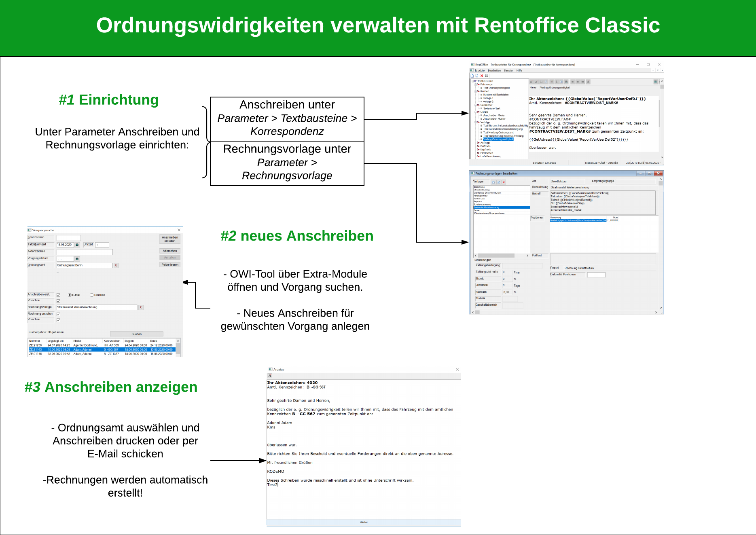Click the Kennzeichen input field in Vorgangssuche
The image size is (756, 535).
tap(69, 238)
